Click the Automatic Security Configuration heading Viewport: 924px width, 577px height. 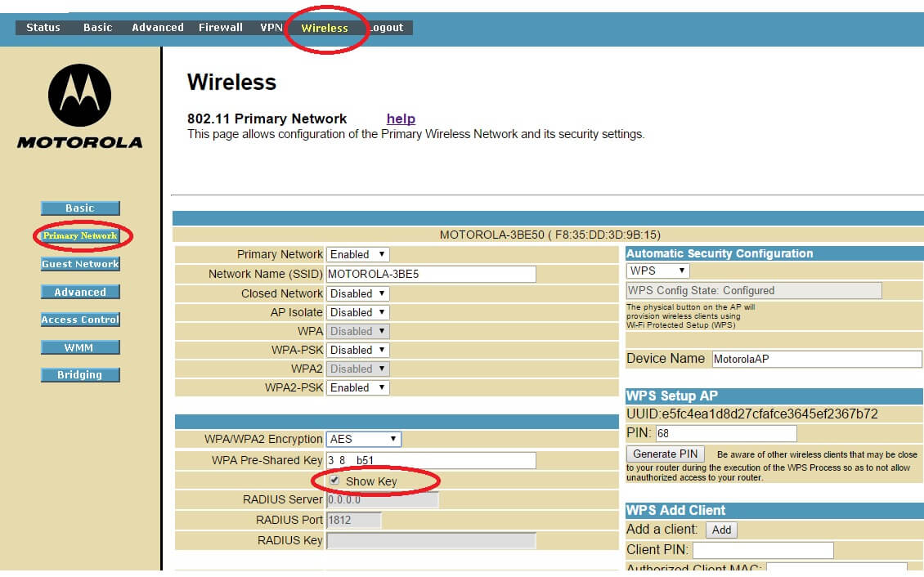pyautogui.click(x=719, y=253)
